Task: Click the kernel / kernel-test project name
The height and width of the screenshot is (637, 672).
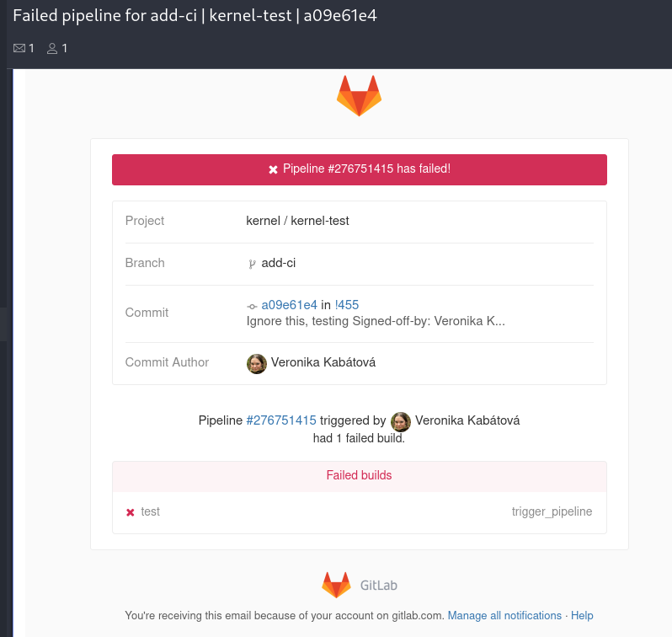Action: click(297, 221)
